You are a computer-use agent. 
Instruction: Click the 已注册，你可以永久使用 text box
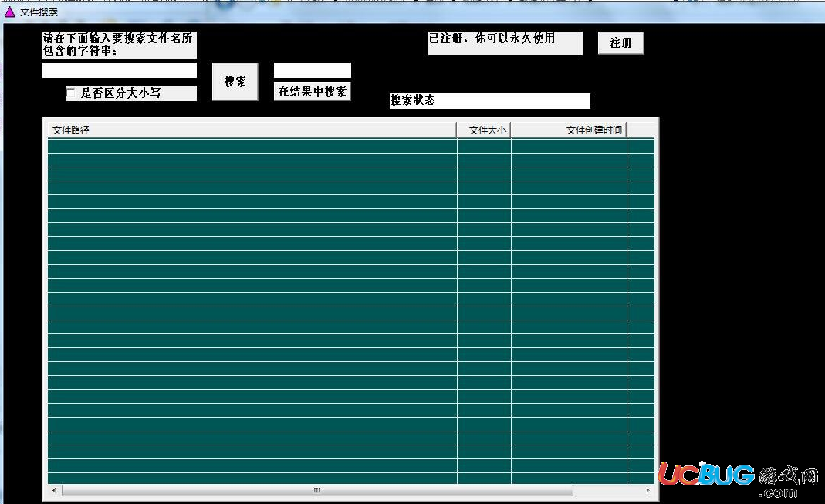[505, 43]
